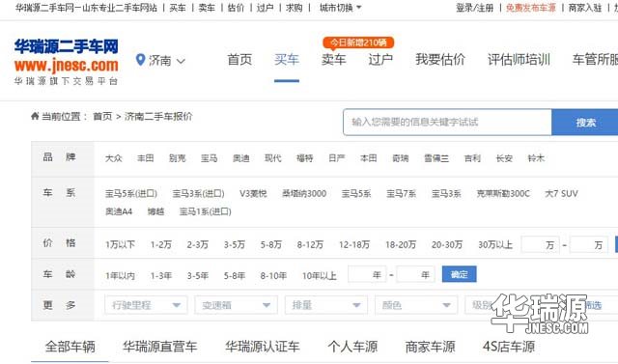Filter by brand 宝马
Screen dimensions: 618x364
210,158
